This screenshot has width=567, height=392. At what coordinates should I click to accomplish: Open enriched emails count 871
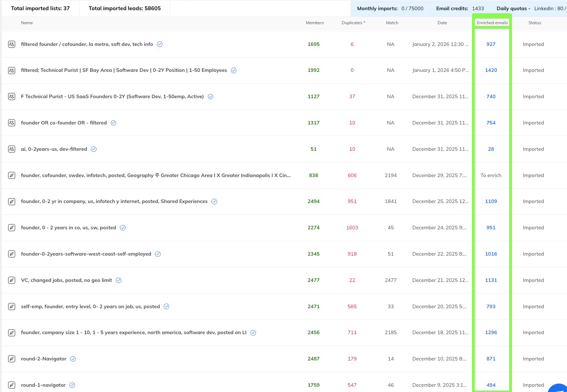pos(491,359)
